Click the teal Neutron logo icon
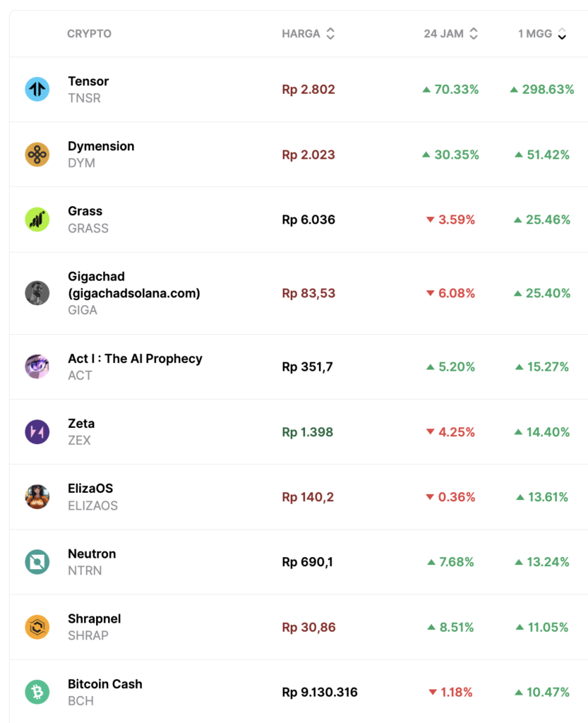588x723 pixels. 37,562
